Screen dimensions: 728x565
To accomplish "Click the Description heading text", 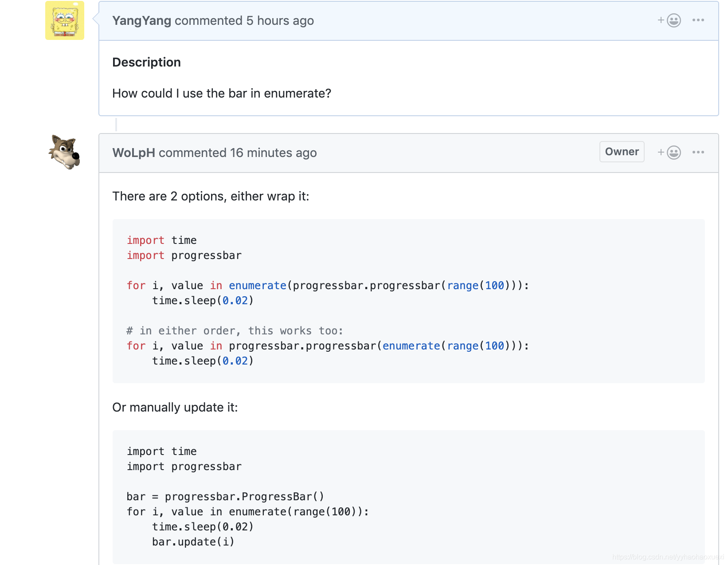I will click(146, 62).
